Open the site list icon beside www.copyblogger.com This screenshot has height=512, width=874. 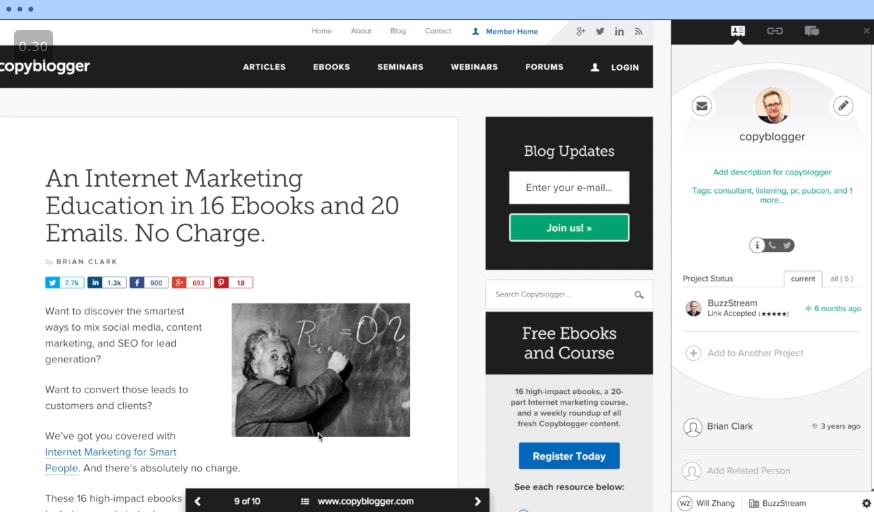tap(305, 501)
